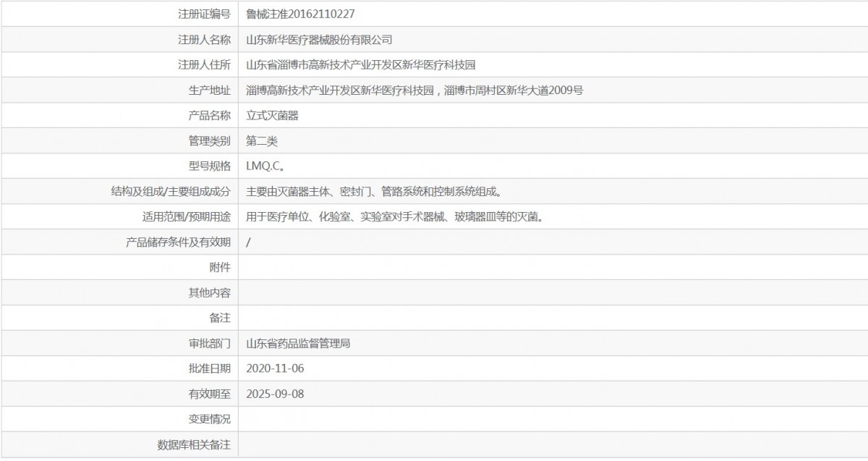The height and width of the screenshot is (461, 868).
Task: Click the 生产地址 label
Action: pyautogui.click(x=209, y=90)
